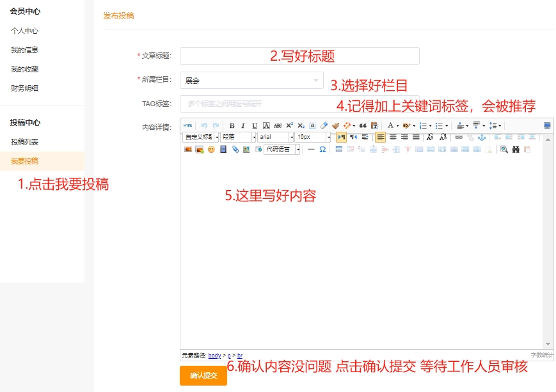556x392 pixels.
Task: Open the font color A picker
Action: point(390,125)
